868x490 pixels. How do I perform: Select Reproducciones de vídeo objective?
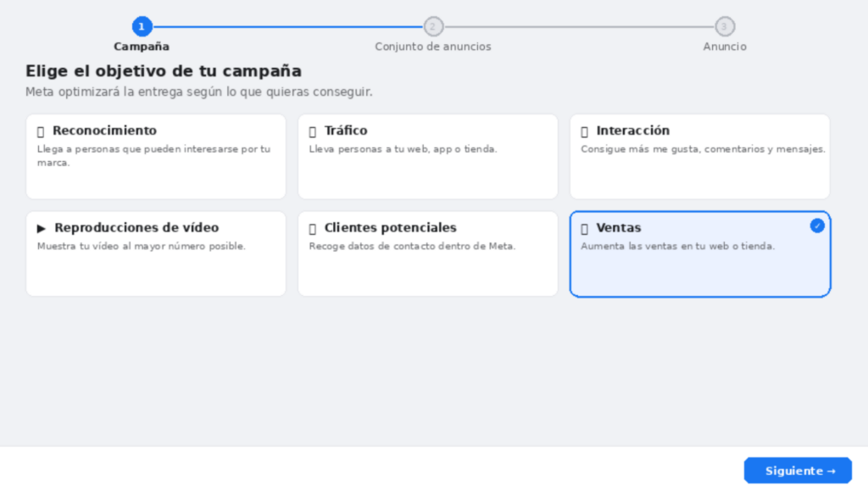tap(156, 253)
